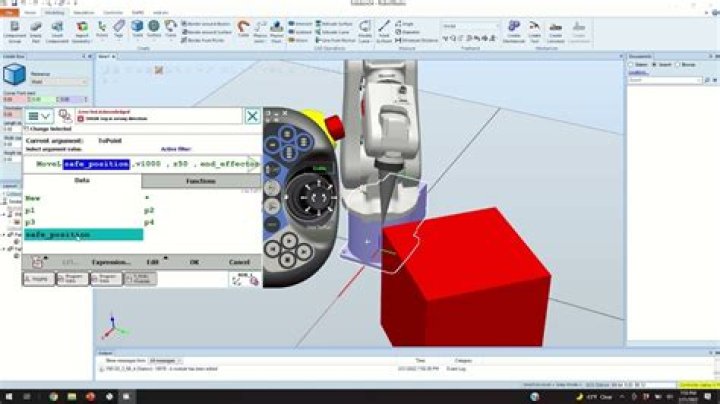720x404 pixels.
Task: Open the Edit menu on FlexPendant
Action: pyautogui.click(x=153, y=262)
